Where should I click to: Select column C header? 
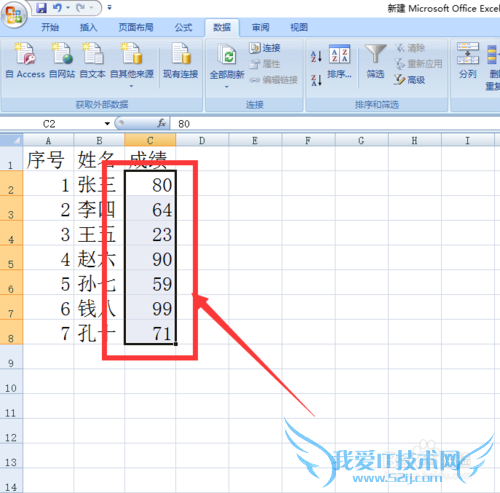(x=150, y=140)
